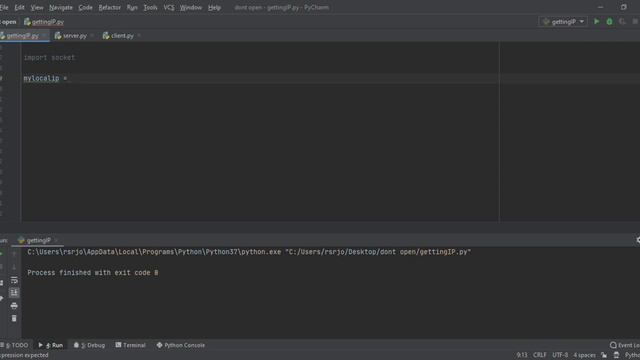This screenshot has height=360, width=640.
Task: Click the python.exe command line in console
Action: (249, 252)
